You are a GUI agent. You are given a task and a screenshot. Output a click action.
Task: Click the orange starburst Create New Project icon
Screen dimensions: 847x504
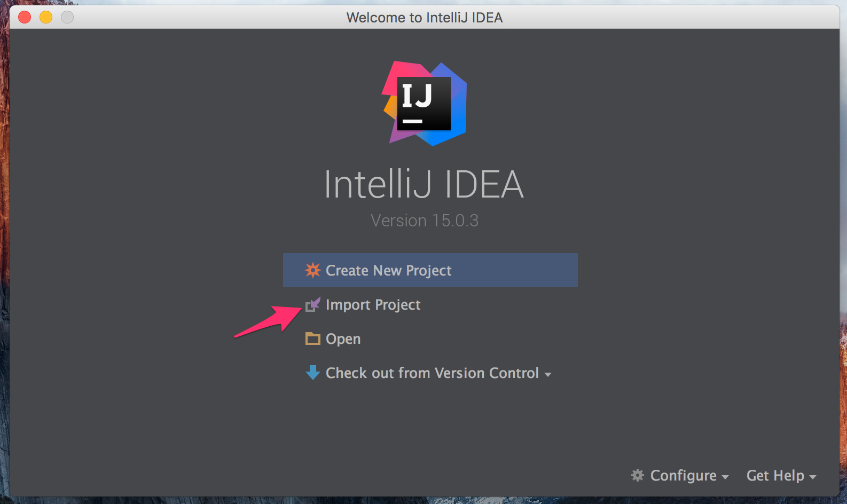click(312, 270)
